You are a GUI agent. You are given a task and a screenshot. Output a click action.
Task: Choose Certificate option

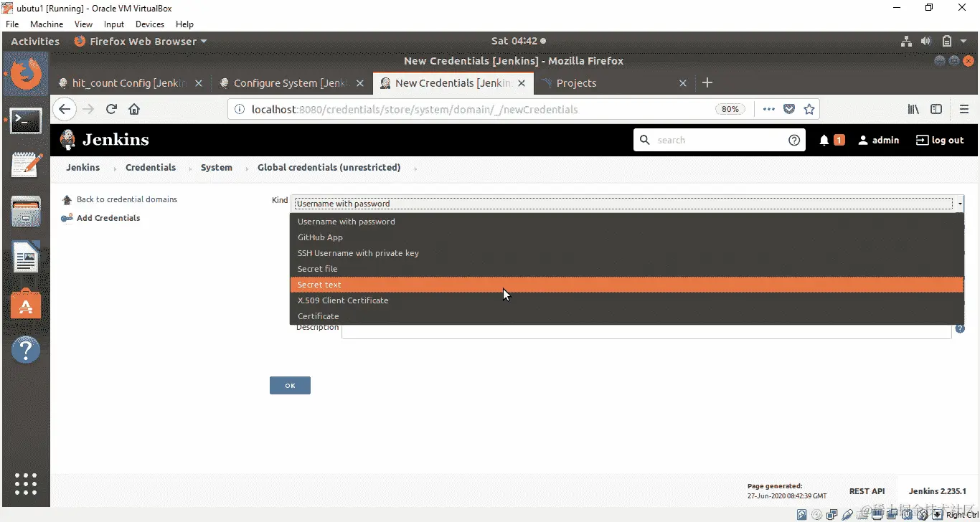pyautogui.click(x=627, y=316)
